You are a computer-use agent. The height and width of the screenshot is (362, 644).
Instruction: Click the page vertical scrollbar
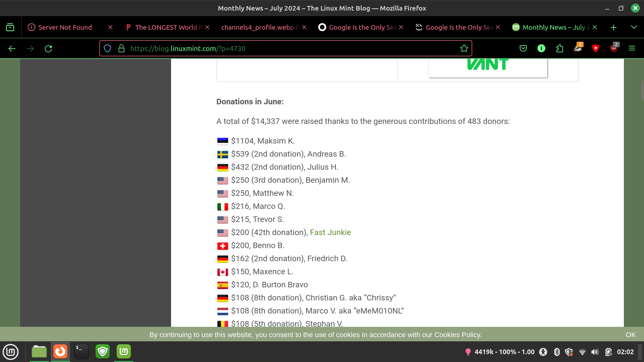(642, 90)
